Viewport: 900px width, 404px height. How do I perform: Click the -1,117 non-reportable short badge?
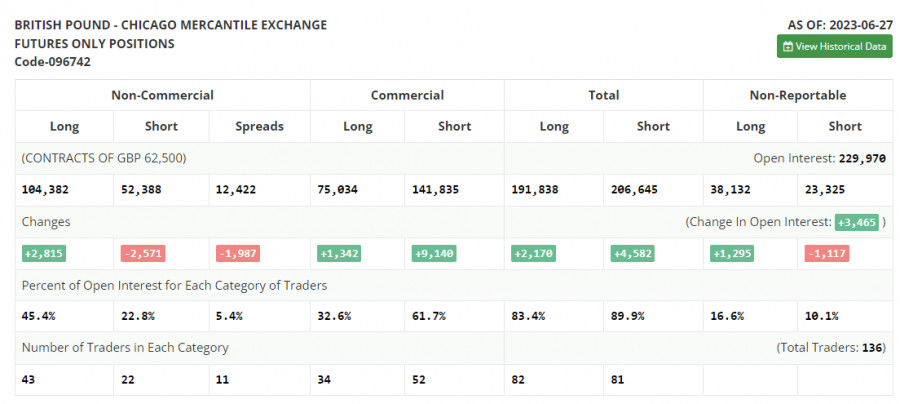tap(827, 254)
